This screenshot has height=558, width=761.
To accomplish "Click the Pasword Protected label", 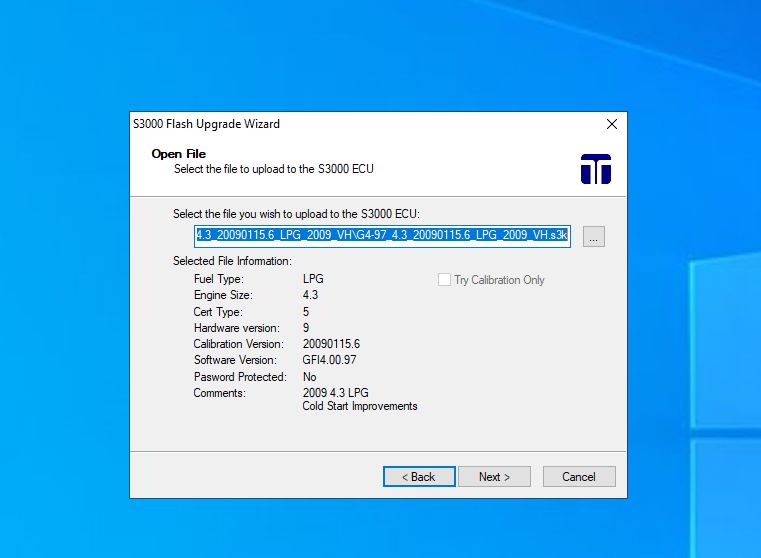I will click(240, 377).
